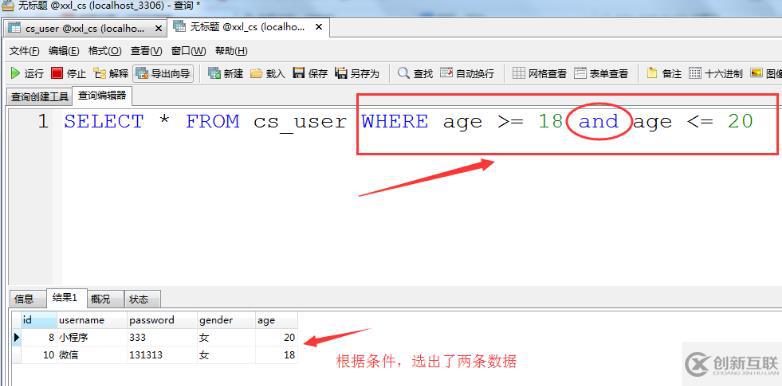Choose 另存为 to save as

pyautogui.click(x=357, y=73)
